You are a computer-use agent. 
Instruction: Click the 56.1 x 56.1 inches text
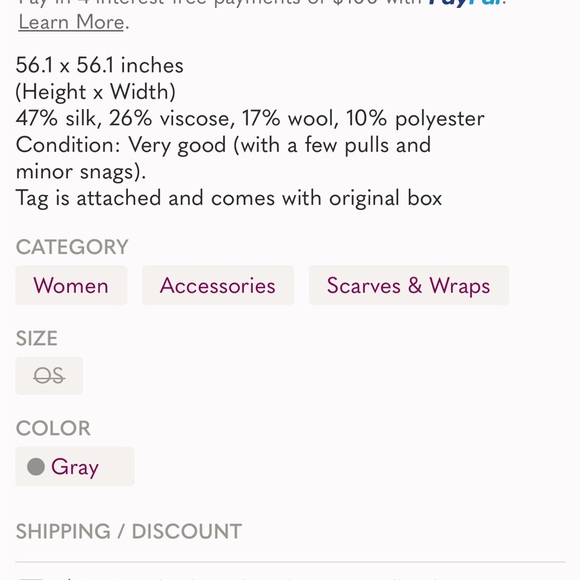[100, 65]
